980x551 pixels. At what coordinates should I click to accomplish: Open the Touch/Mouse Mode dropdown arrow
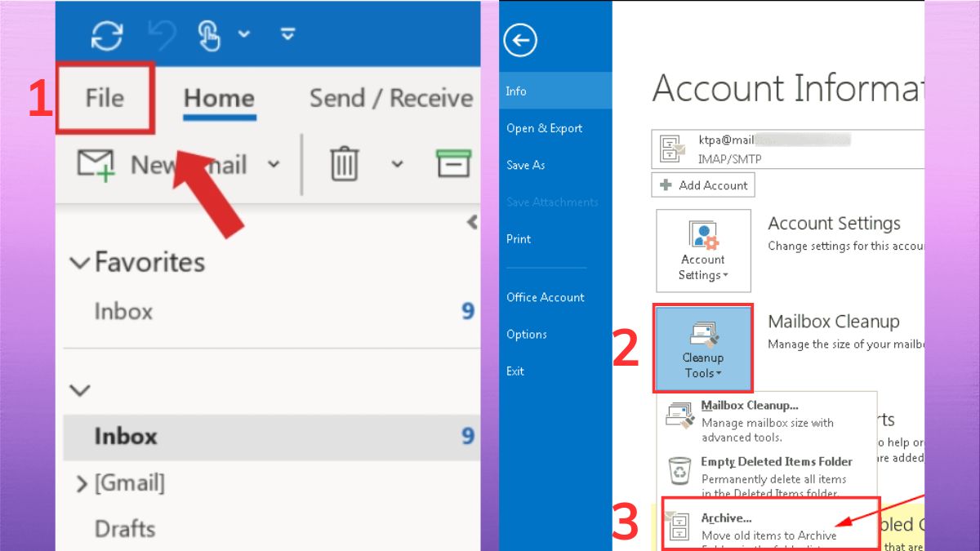[x=243, y=35]
